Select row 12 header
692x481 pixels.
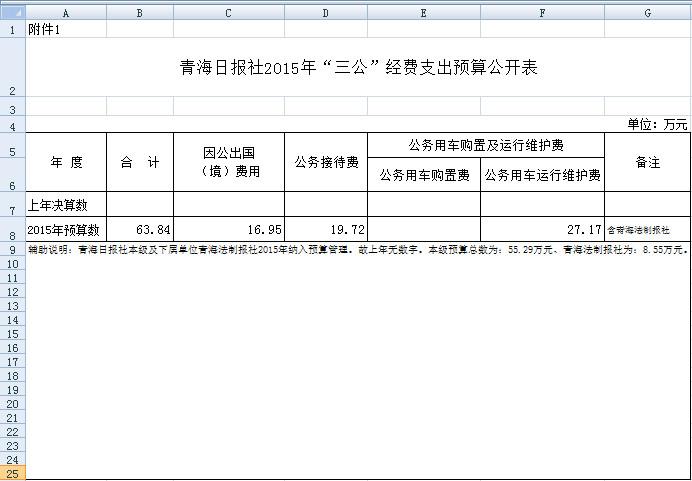[13, 292]
